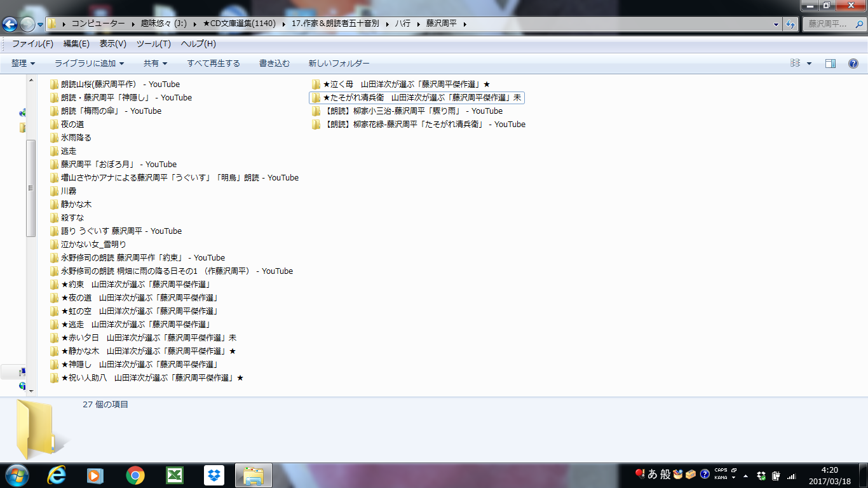Open network signal icon in tray

tap(791, 475)
